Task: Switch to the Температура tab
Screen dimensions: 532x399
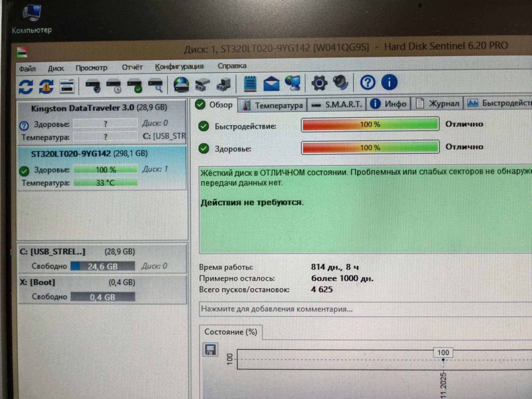Action: click(x=272, y=105)
